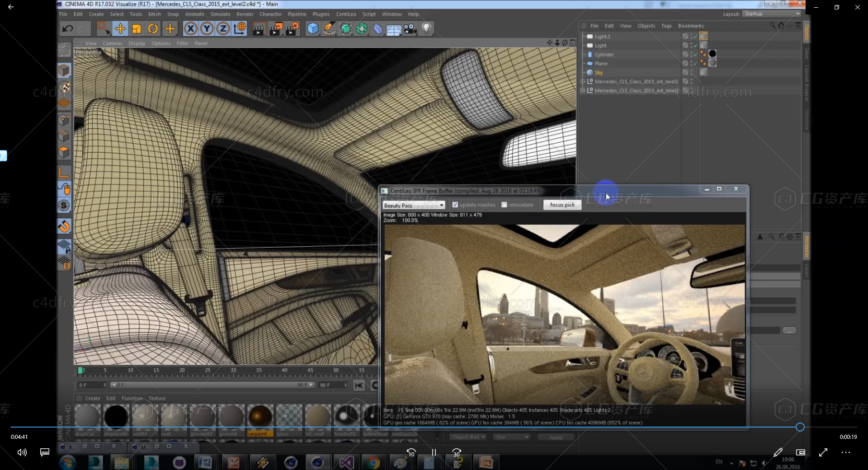Add a Camera object
The image size is (868, 470).
(410, 29)
